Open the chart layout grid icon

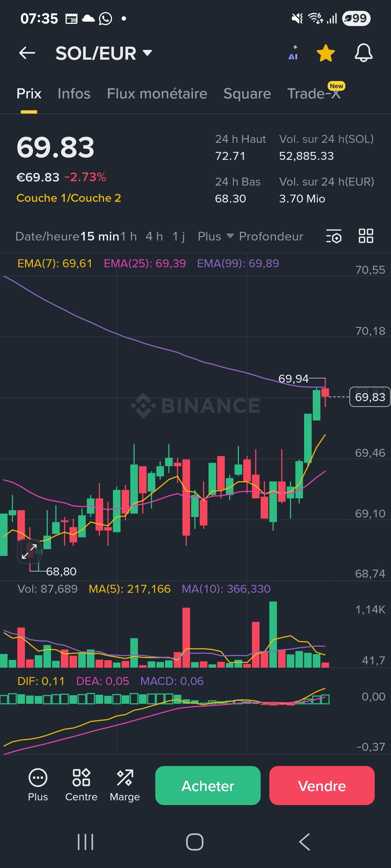pyautogui.click(x=366, y=236)
